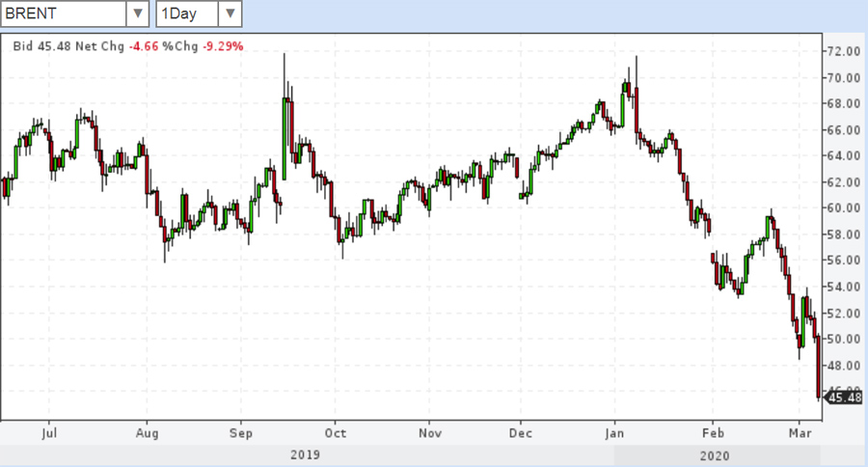Click the 52.00 price axis label

[844, 313]
